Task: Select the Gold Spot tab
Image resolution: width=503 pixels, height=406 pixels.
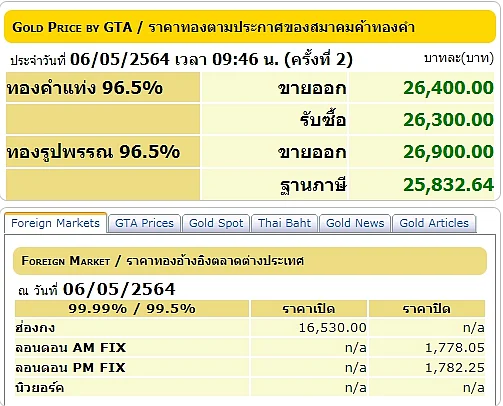Action: pos(216,223)
